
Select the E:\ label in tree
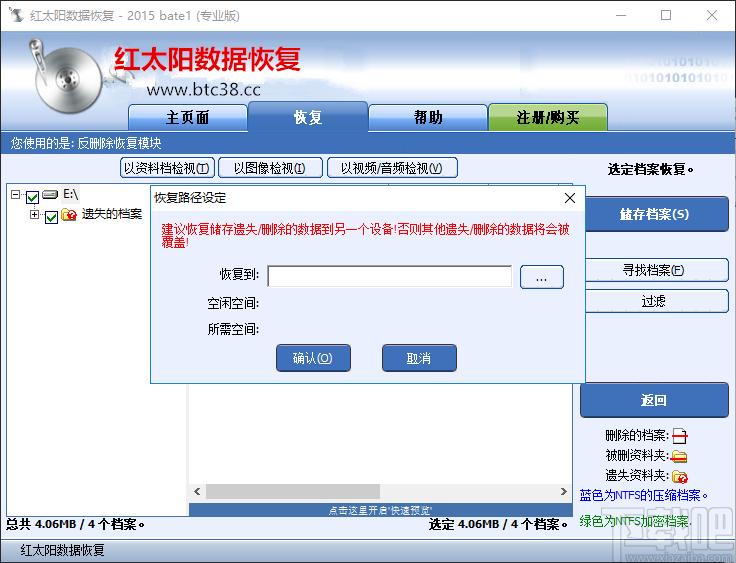click(70, 194)
